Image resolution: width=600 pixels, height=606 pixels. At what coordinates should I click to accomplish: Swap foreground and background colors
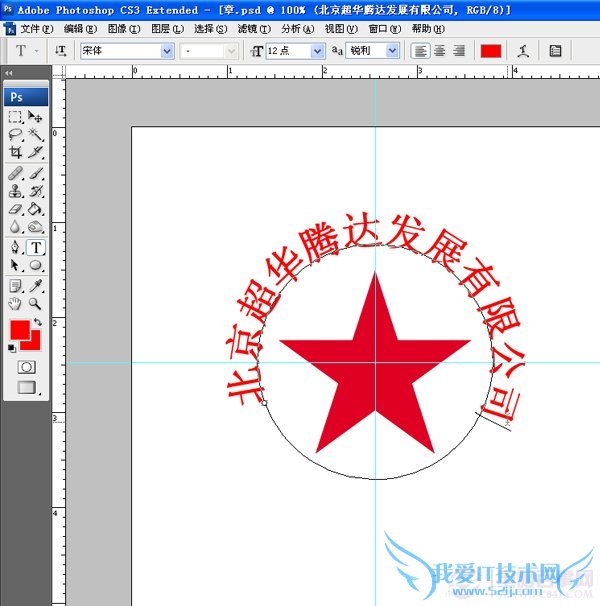tap(38, 322)
